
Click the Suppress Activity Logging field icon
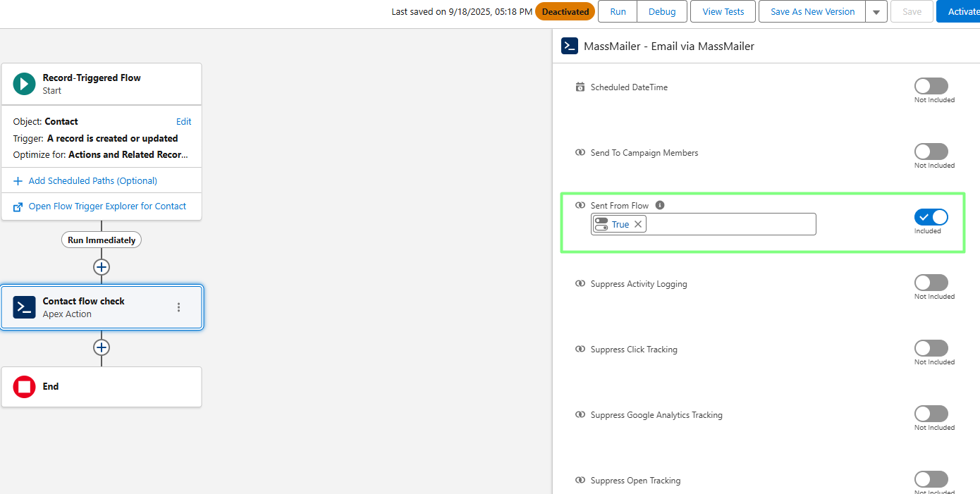point(580,284)
